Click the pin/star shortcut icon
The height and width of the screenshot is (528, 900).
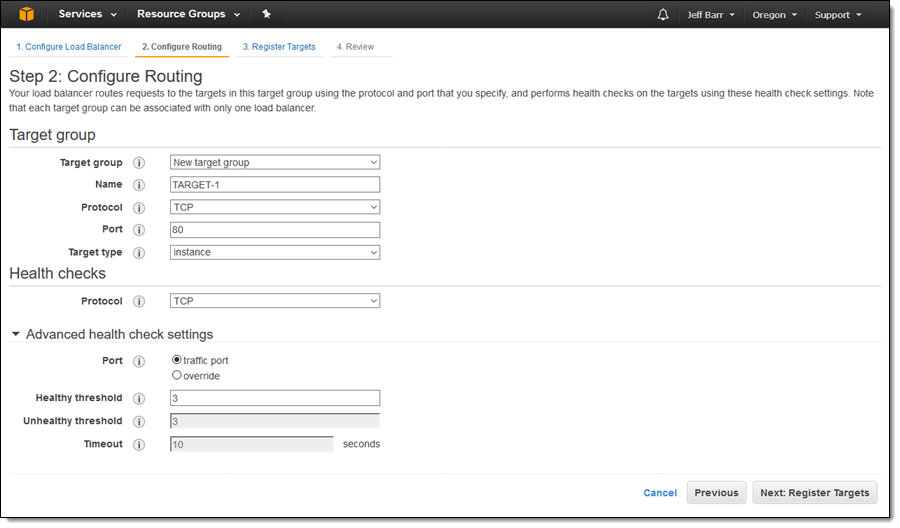click(266, 15)
